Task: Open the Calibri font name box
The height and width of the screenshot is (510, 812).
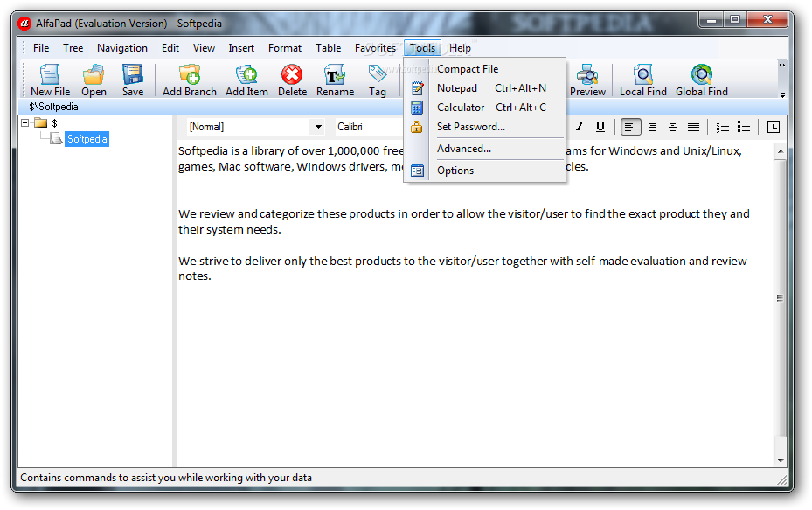Action: tap(369, 127)
